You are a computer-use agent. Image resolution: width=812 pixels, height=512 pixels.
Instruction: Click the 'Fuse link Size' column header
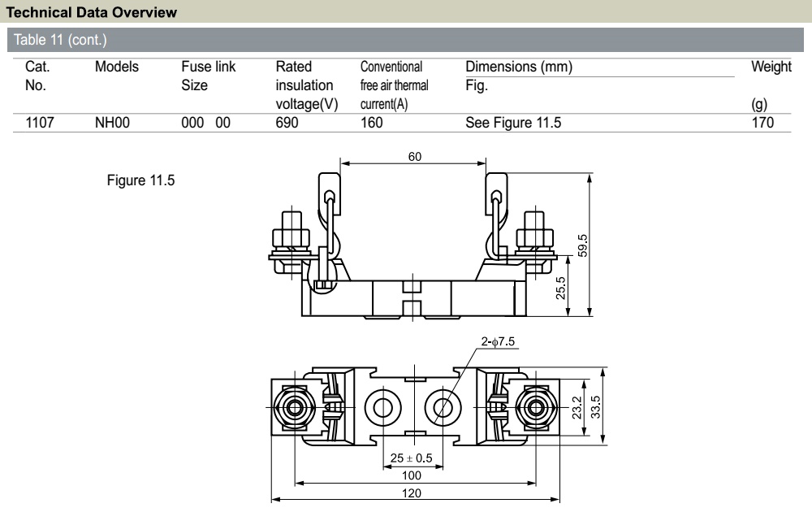(x=208, y=76)
